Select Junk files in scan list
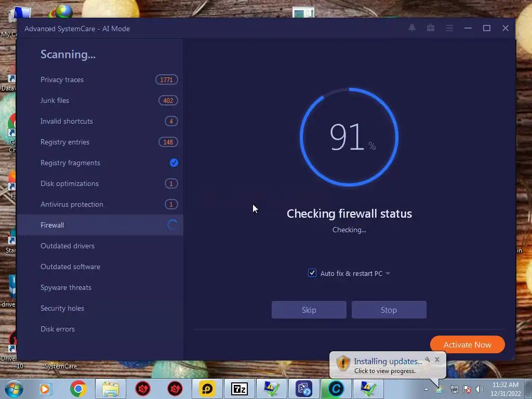 click(x=100, y=100)
